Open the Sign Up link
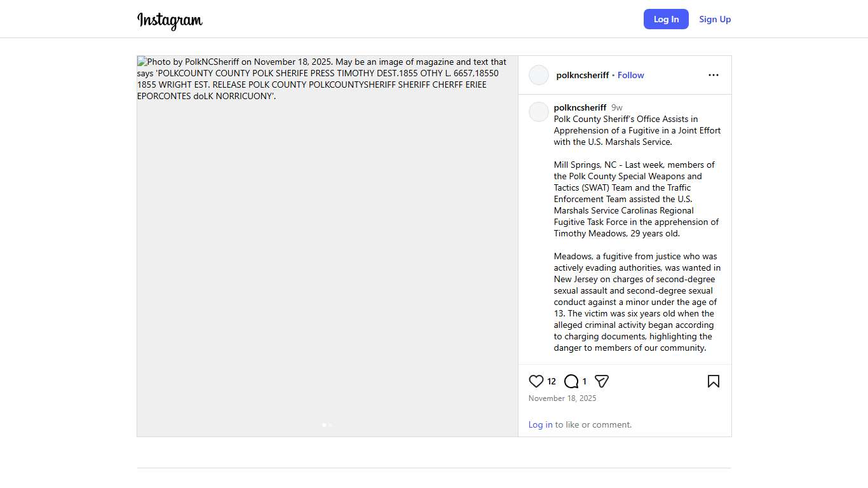Image resolution: width=868 pixels, height=488 pixels. tap(715, 19)
